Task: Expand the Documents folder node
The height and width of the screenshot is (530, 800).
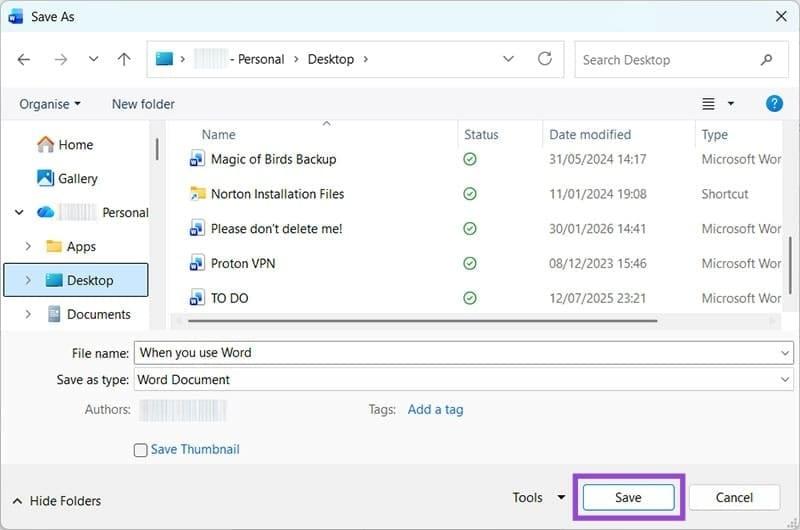Action: coord(27,314)
